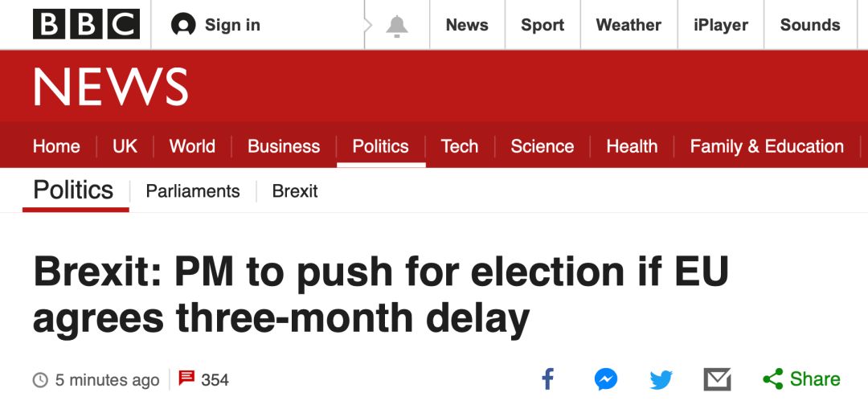868x405 pixels.
Task: Open iPlayer from top bar
Action: pos(721,25)
